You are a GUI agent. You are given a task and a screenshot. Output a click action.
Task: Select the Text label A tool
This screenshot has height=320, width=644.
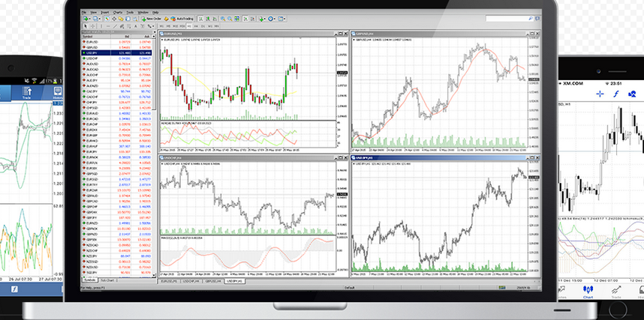(x=136, y=25)
